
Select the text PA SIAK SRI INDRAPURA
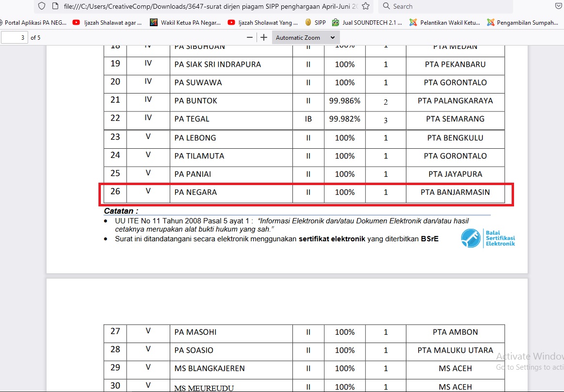(218, 64)
